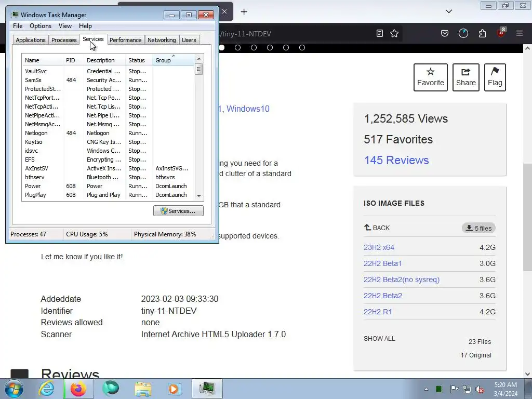Click the green CPU meter tray icon
532x399 pixels.
[439, 389]
